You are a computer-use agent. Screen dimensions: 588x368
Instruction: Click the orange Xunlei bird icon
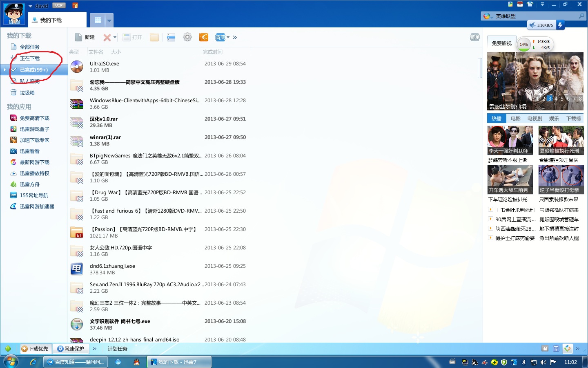click(204, 37)
